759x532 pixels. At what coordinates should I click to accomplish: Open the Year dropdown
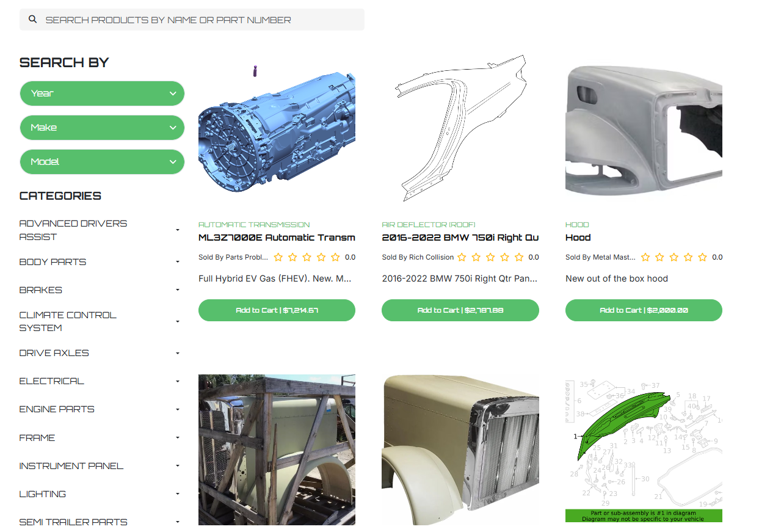[102, 93]
